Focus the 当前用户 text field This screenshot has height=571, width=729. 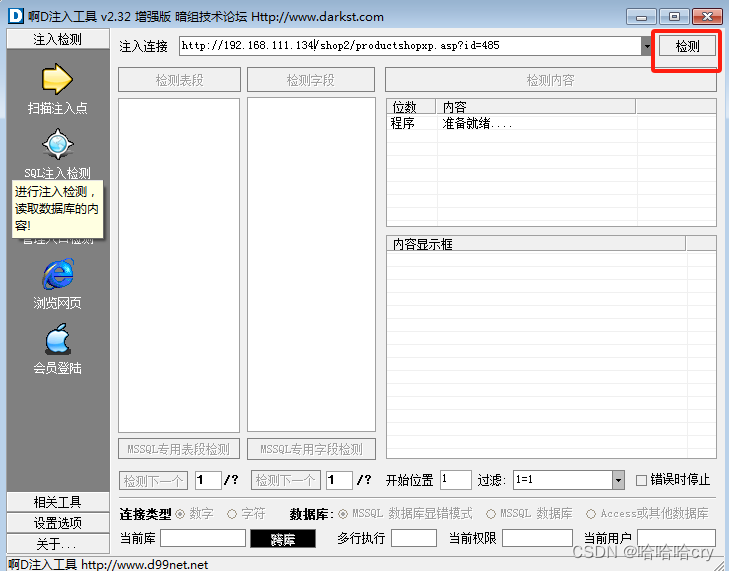click(x=676, y=538)
